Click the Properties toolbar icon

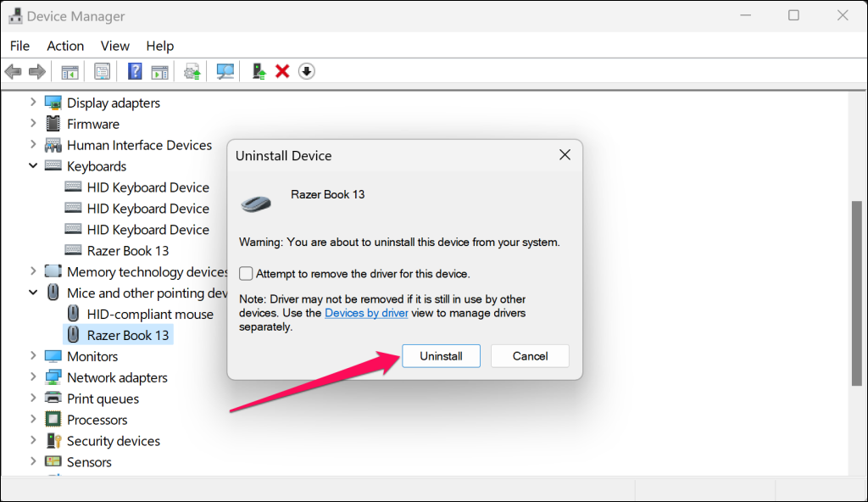point(102,72)
